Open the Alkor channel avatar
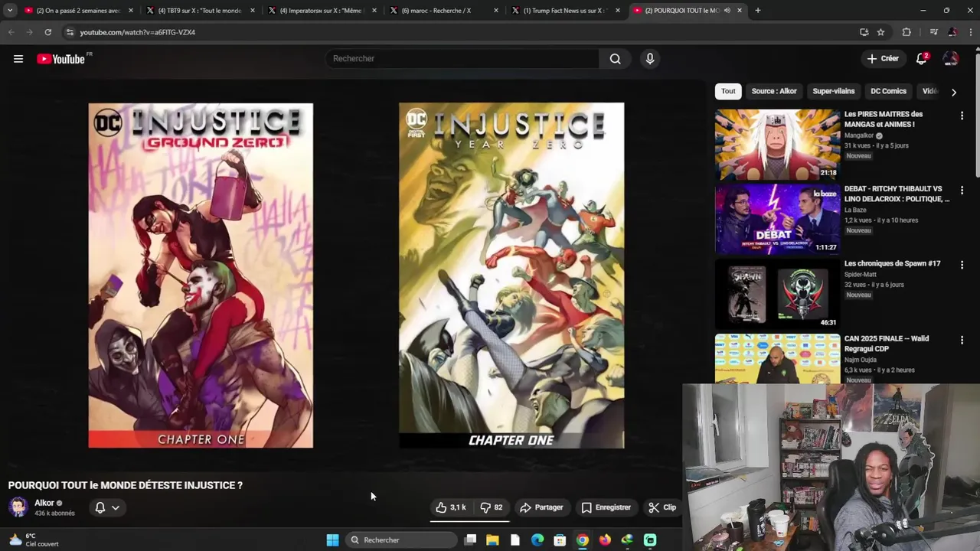The width and height of the screenshot is (980, 551). click(18, 507)
